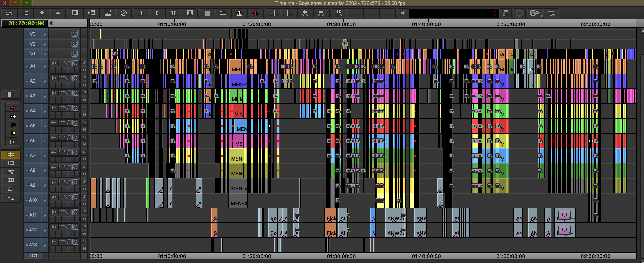Select the highlighted Trim Mode icon in left sidebar
The image size is (644, 263).
pos(11,155)
